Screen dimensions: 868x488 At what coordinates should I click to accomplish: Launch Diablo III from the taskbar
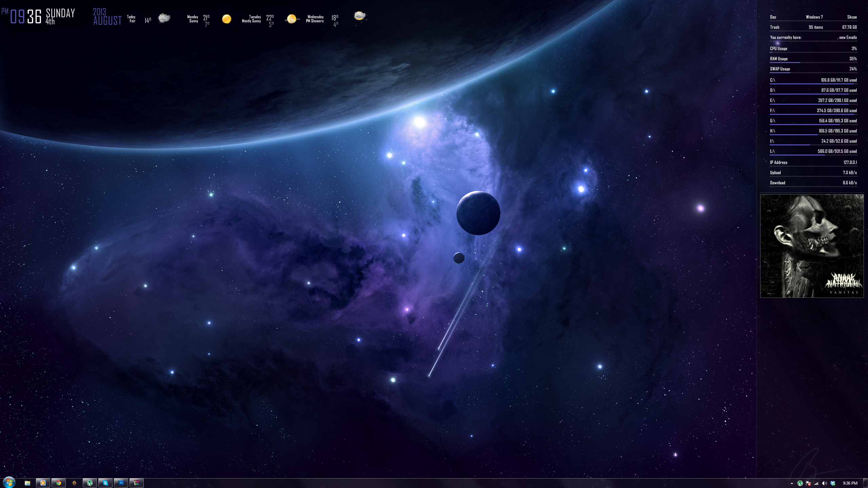pos(74,483)
